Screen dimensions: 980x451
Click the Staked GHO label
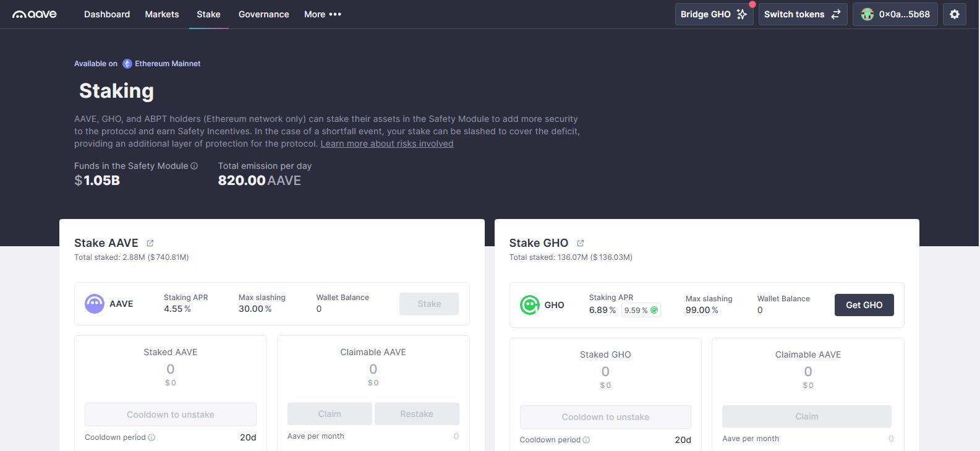tap(605, 354)
